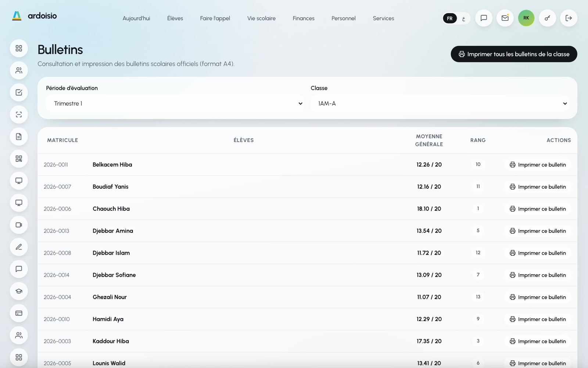The width and height of the screenshot is (588, 368).
Task: Print the bulletin for Kaddour Hiba
Action: click(x=538, y=341)
